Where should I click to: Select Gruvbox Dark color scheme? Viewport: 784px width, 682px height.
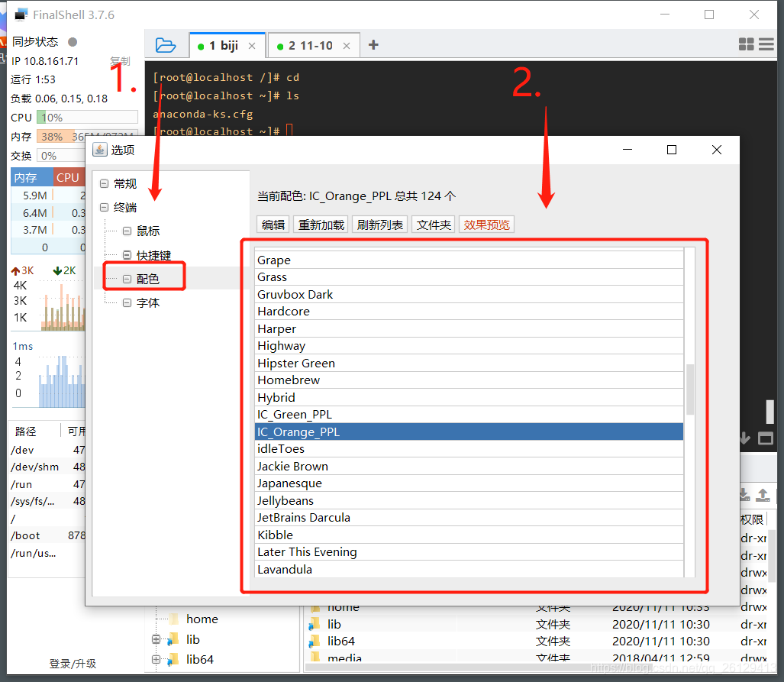[x=469, y=294]
